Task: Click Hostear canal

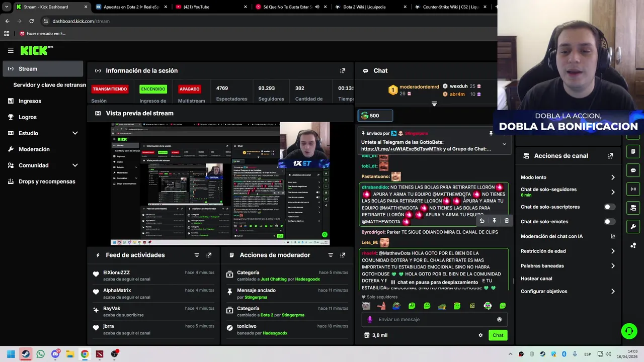Action: pos(536,279)
